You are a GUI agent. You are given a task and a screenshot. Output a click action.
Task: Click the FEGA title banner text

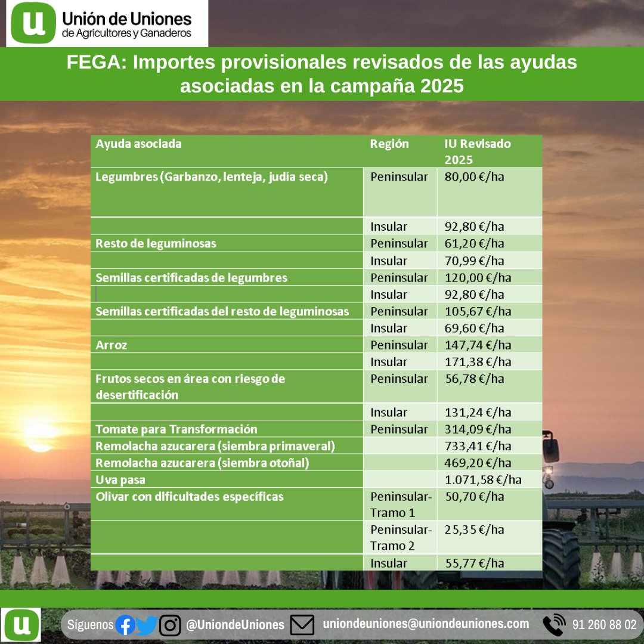pos(322,74)
